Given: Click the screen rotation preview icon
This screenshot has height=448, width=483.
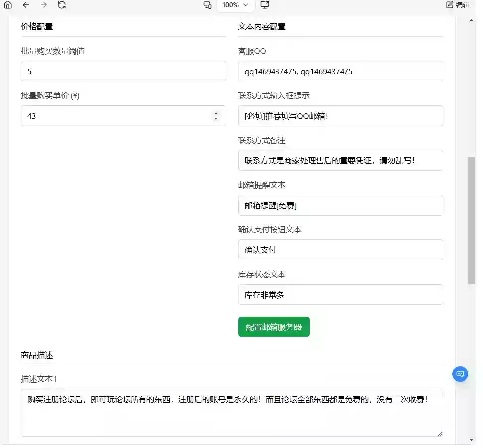Looking at the screenshot, I should point(265,5).
